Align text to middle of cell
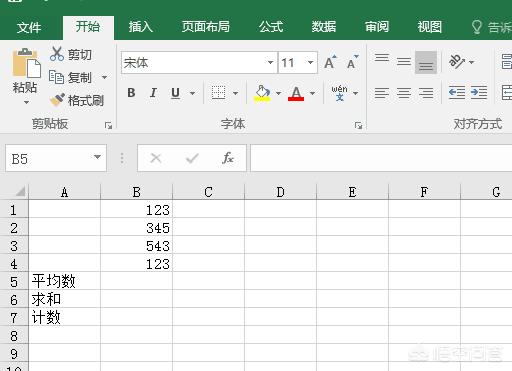The width and height of the screenshot is (512, 371). pyautogui.click(x=404, y=62)
